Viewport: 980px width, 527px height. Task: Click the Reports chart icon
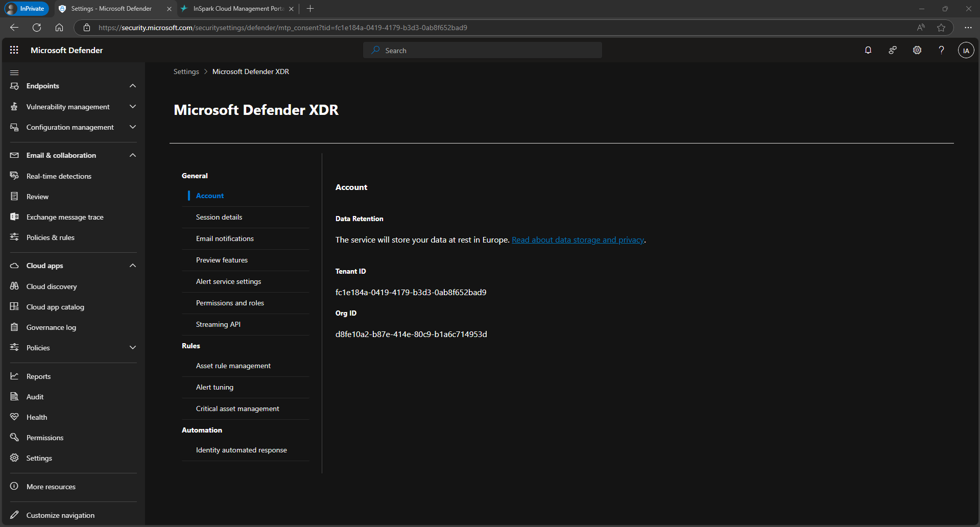14,376
